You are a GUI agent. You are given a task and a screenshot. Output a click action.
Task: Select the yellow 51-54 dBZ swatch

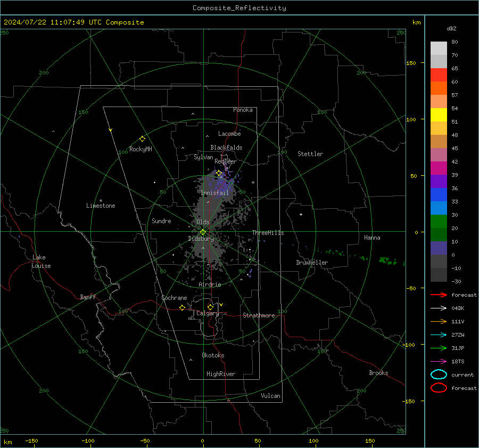tap(439, 115)
